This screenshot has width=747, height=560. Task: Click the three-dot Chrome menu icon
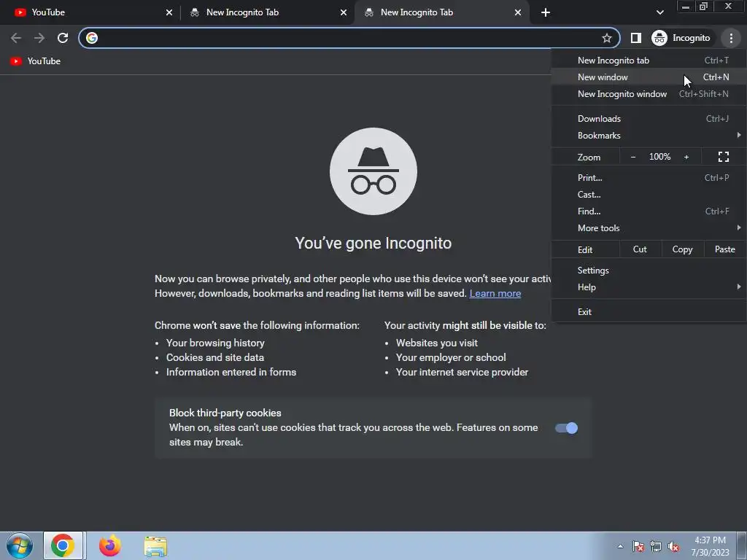click(x=731, y=38)
